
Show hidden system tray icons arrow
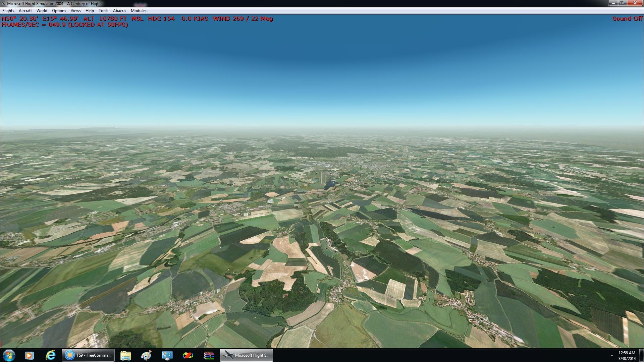pyautogui.click(x=612, y=356)
